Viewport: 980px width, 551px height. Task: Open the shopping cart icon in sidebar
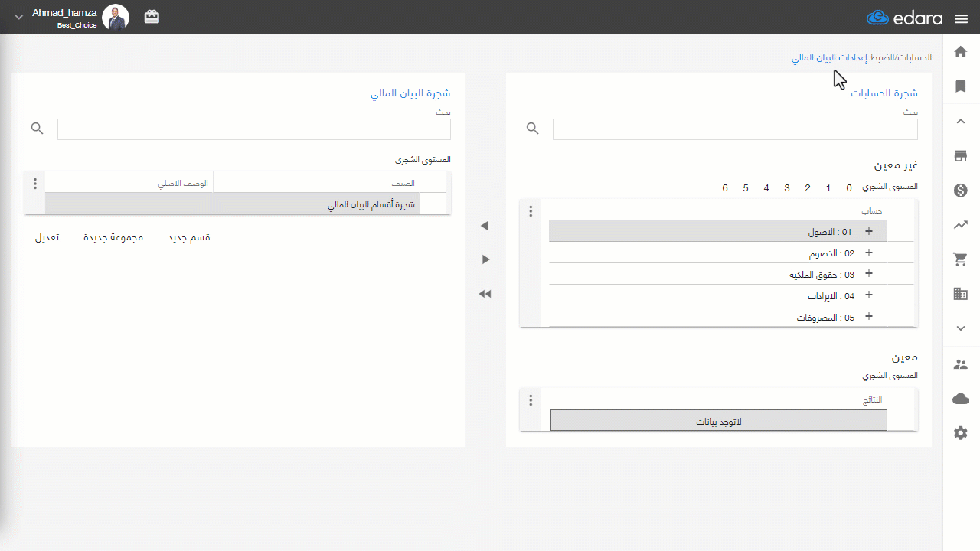(x=961, y=259)
